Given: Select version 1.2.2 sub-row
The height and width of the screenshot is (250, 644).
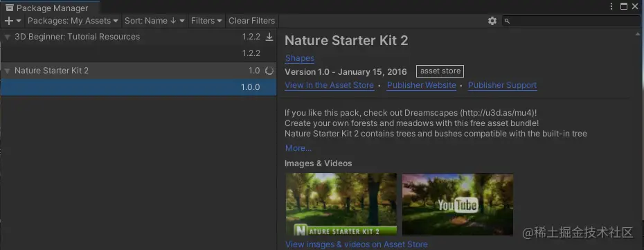Looking at the screenshot, I should (x=138, y=53).
